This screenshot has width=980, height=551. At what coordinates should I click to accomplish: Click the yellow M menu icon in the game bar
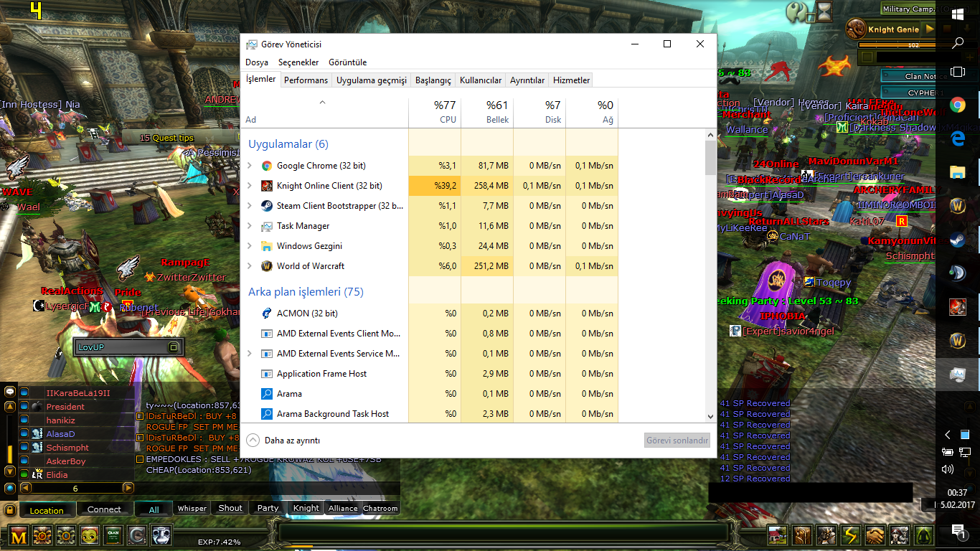click(x=19, y=534)
